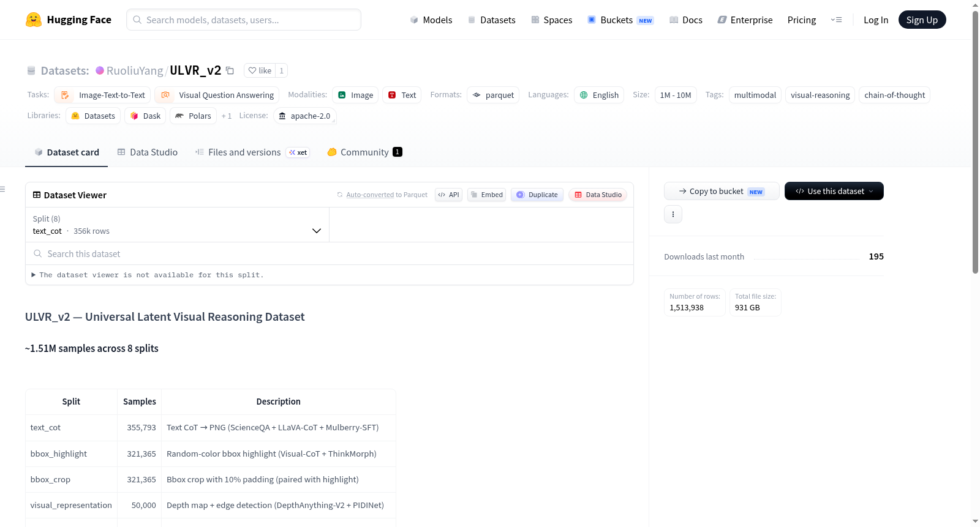
Task: Click the 355,793 samples value
Action: tap(141, 428)
